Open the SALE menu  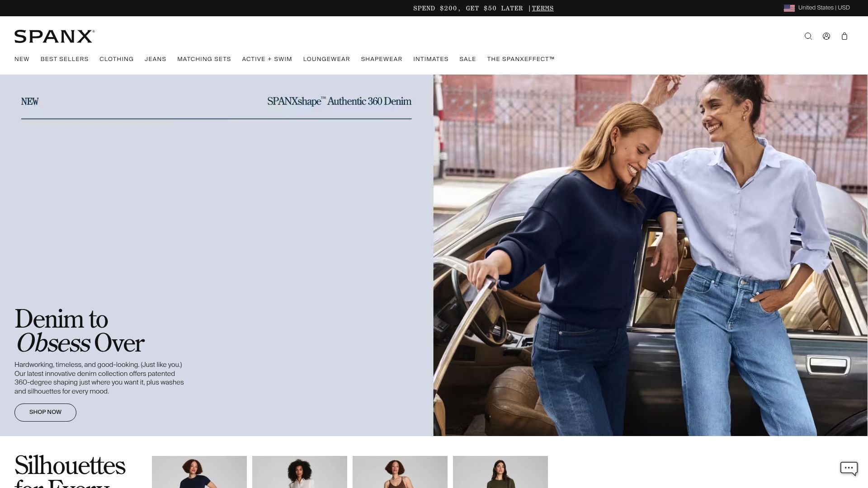(x=467, y=59)
